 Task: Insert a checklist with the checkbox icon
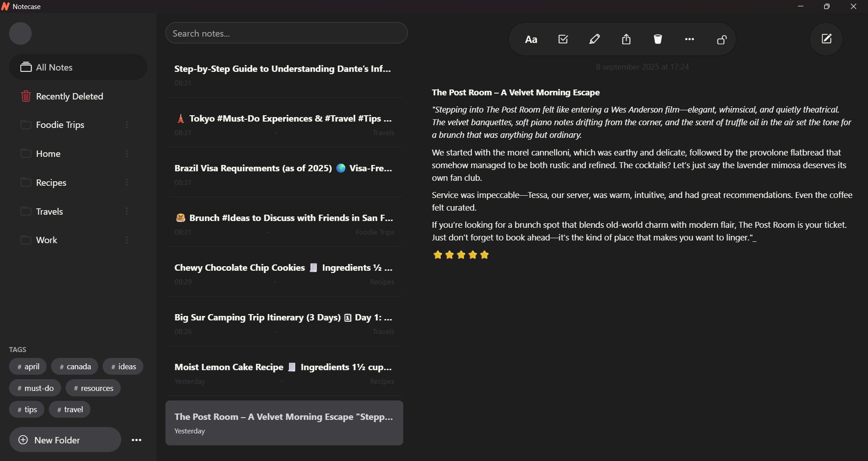[x=563, y=39]
